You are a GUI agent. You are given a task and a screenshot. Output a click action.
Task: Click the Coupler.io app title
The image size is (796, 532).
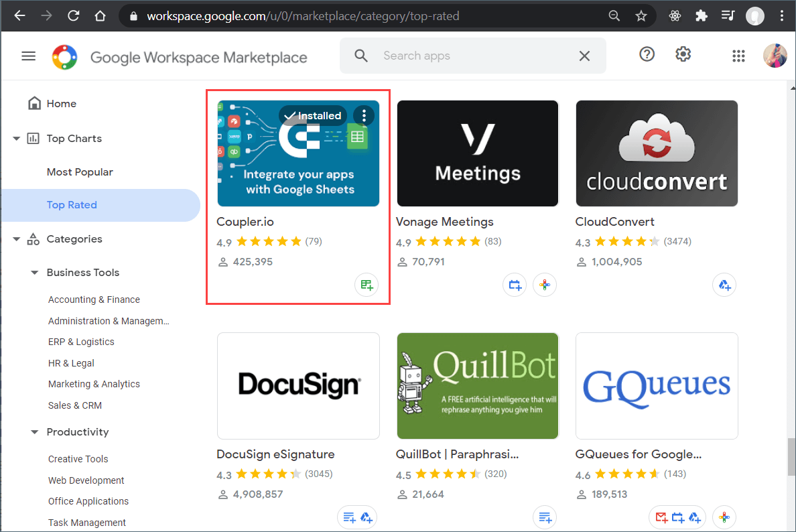point(245,222)
